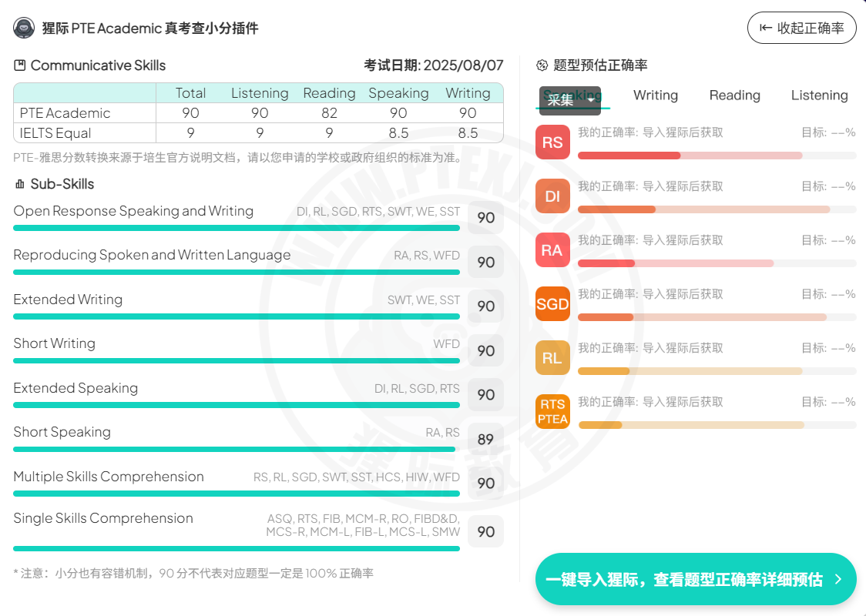Click the RL question type icon
The image size is (866, 616).
click(552, 358)
